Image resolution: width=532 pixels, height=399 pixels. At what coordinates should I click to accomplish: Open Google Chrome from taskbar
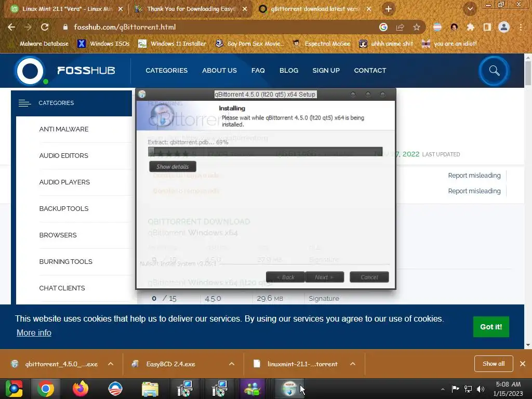point(46,389)
